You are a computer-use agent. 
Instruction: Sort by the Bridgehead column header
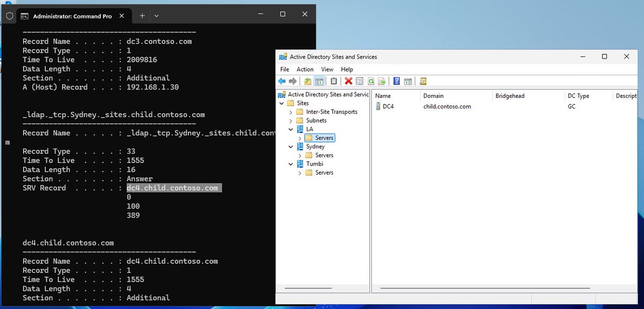(529, 96)
